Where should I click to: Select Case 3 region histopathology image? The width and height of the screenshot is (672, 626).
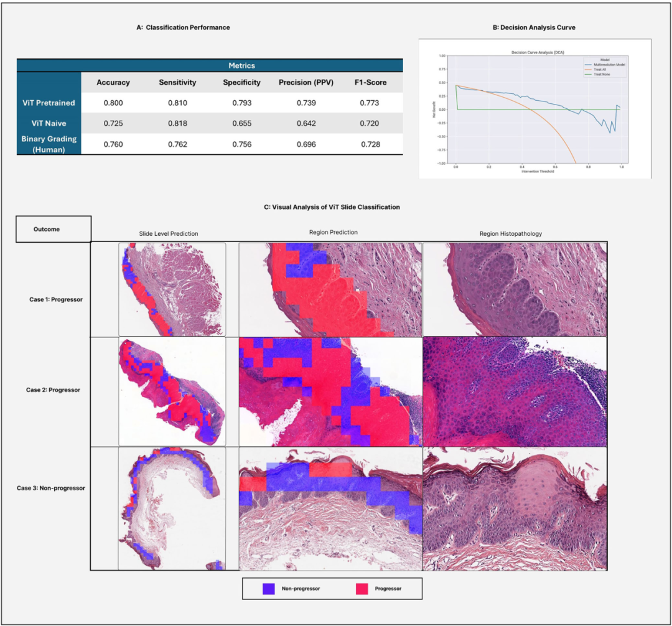click(515, 508)
